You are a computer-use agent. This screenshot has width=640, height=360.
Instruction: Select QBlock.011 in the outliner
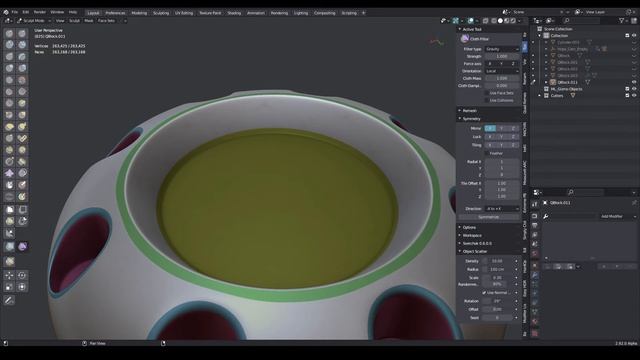click(x=568, y=82)
